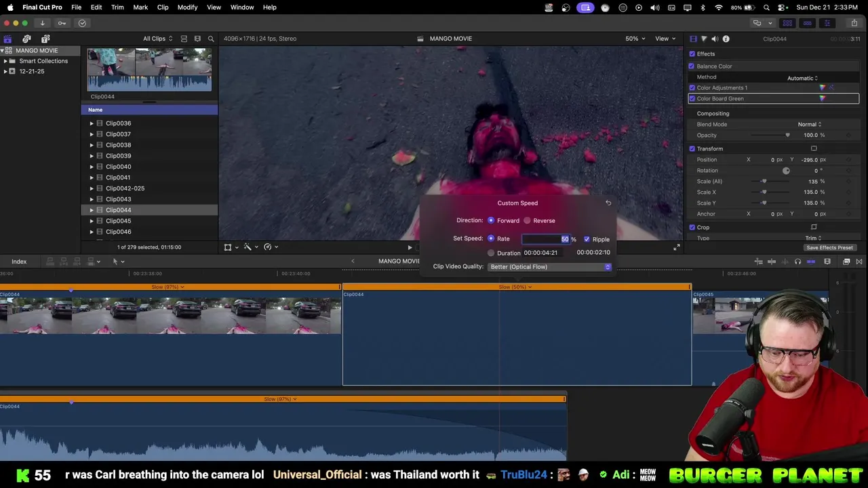The height and width of the screenshot is (488, 868).
Task: Uncheck the Ripple checkbox
Action: click(587, 239)
